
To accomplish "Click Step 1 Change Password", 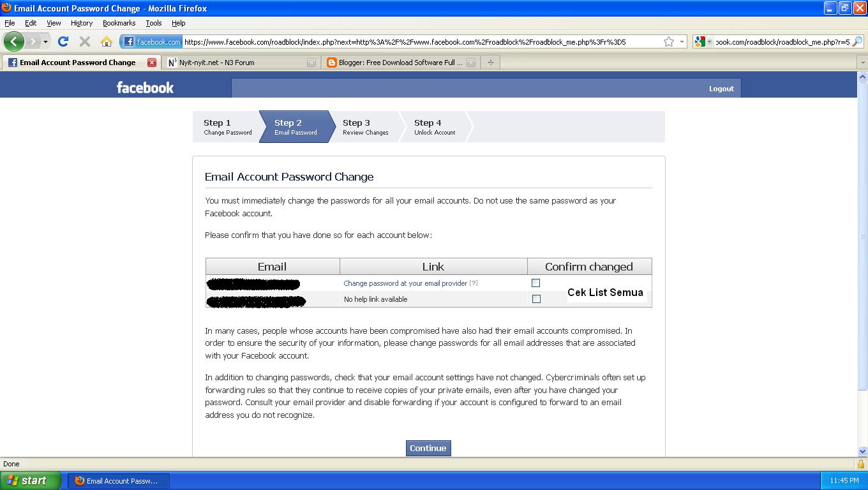I will point(227,127).
